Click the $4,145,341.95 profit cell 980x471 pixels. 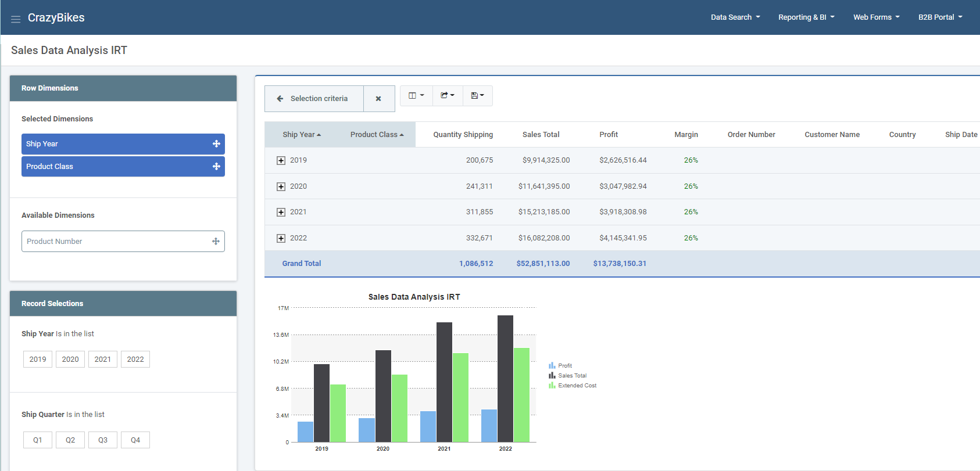click(623, 238)
